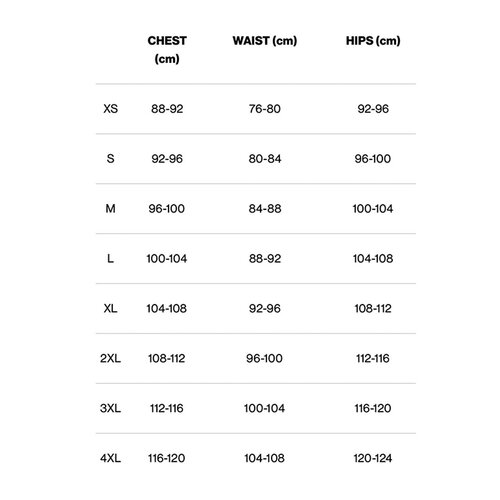Click the XS waist value 76-80

point(265,109)
